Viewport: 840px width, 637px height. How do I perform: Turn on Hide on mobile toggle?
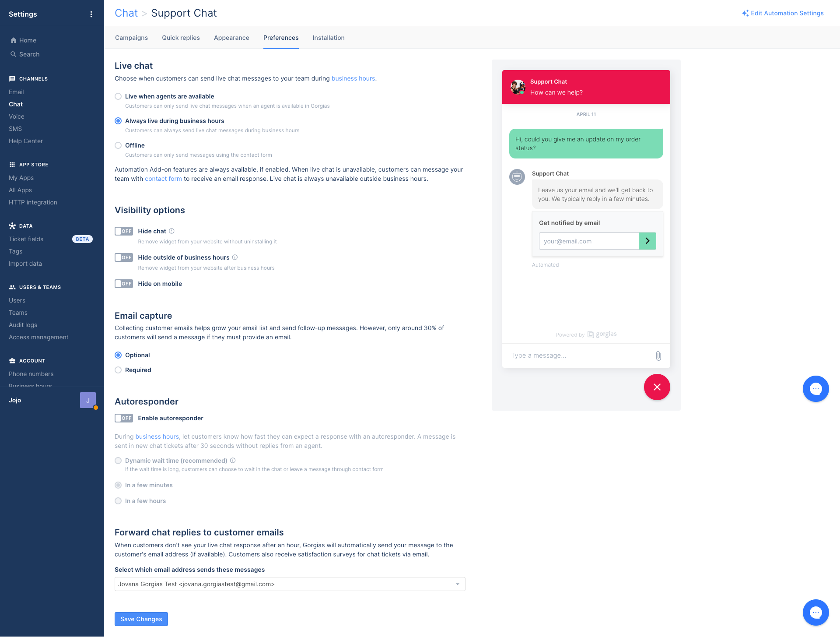[124, 284]
